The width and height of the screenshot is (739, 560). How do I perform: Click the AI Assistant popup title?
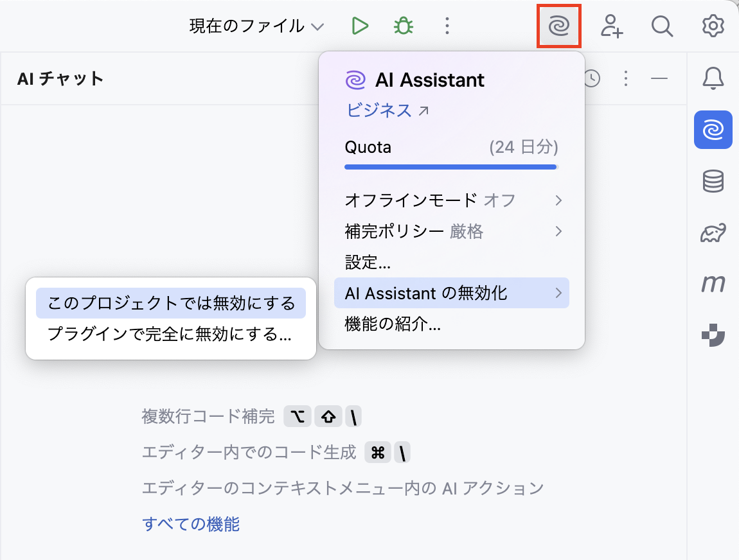(430, 80)
